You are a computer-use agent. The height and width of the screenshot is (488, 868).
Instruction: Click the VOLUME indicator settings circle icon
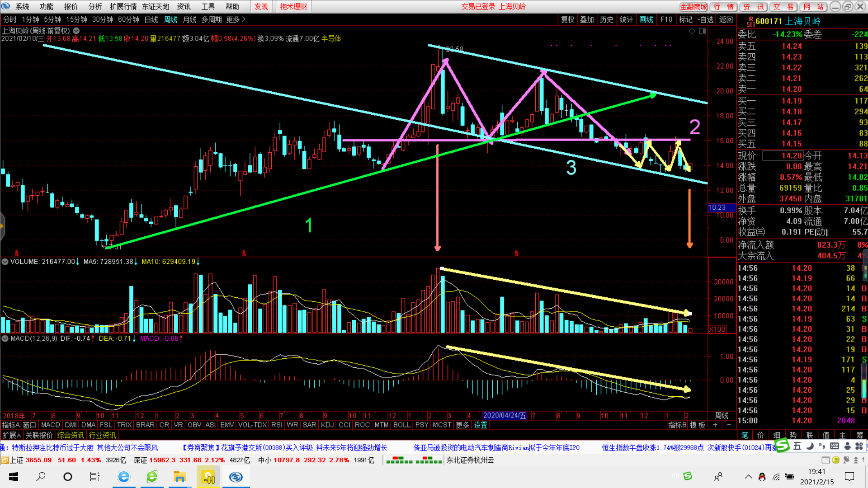pos(5,262)
